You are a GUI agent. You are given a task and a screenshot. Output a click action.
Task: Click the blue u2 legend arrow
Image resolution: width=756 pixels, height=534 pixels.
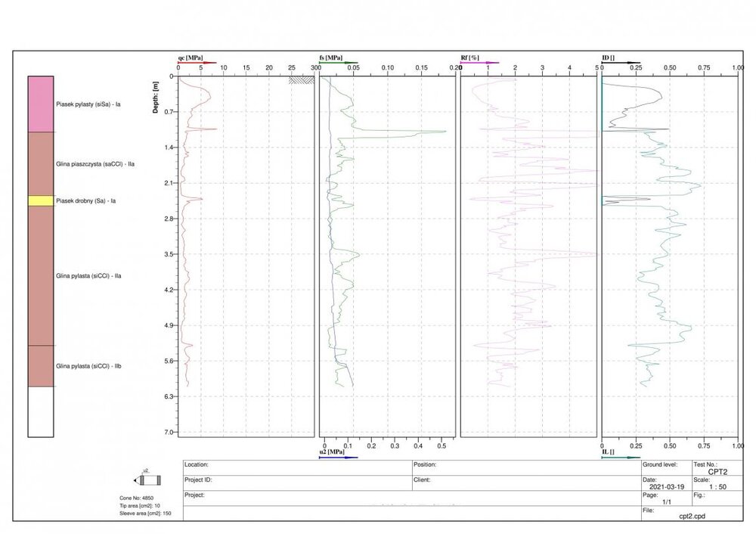click(x=339, y=457)
